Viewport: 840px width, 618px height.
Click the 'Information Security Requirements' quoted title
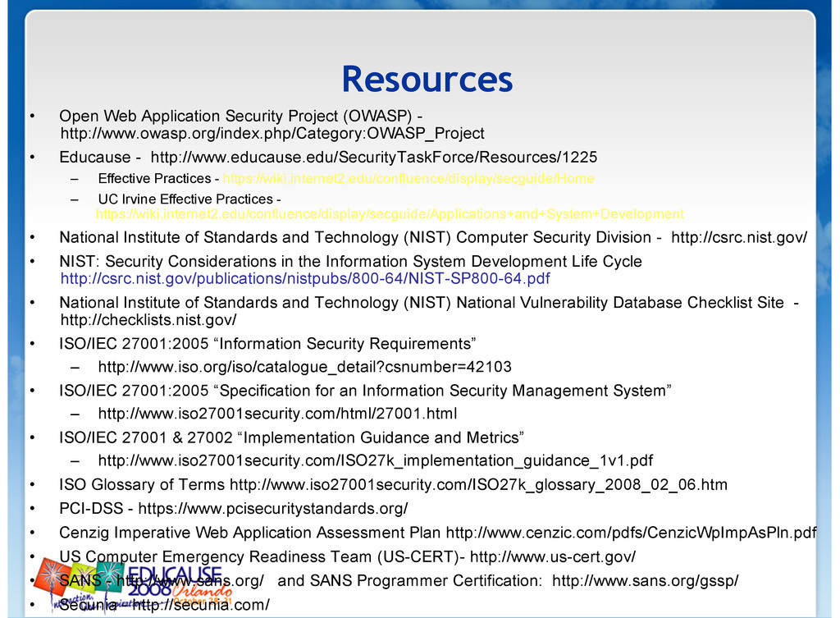coord(347,344)
